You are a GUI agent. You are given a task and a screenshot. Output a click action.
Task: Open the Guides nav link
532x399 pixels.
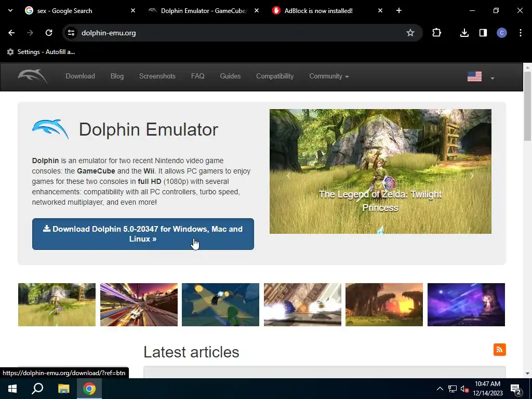pyautogui.click(x=230, y=76)
